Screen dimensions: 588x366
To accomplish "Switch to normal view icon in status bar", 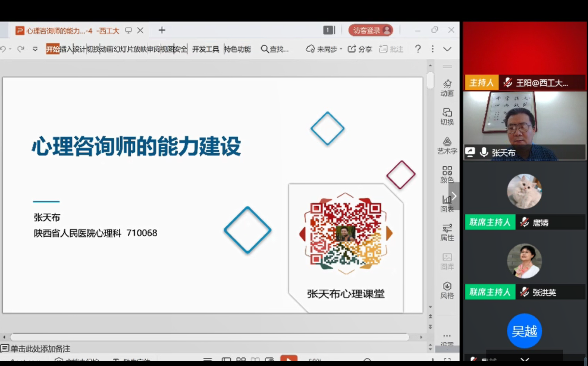I will click(x=226, y=359).
